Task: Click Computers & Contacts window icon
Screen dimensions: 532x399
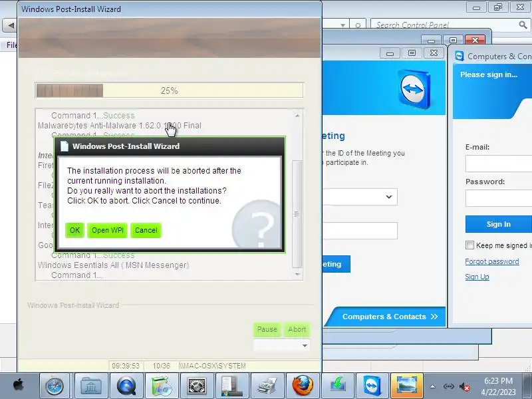Action: point(460,56)
